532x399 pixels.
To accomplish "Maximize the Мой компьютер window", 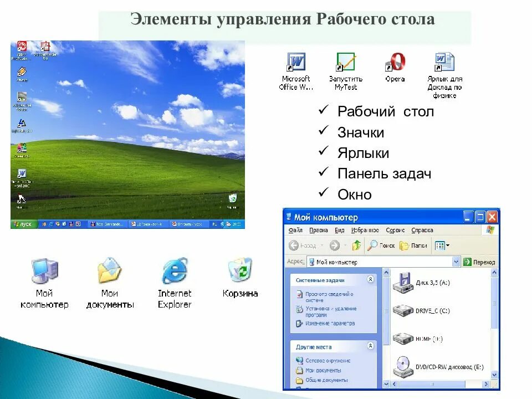I will pyautogui.click(x=480, y=217).
